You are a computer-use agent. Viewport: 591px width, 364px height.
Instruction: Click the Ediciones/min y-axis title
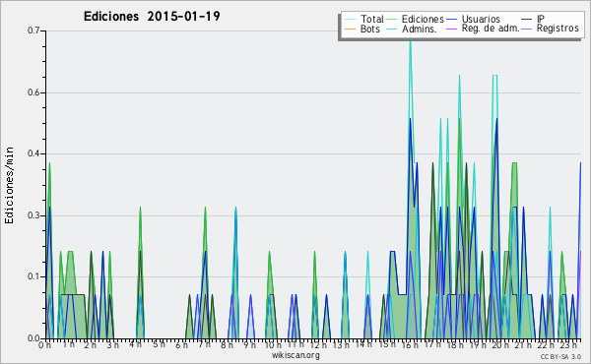(9, 185)
